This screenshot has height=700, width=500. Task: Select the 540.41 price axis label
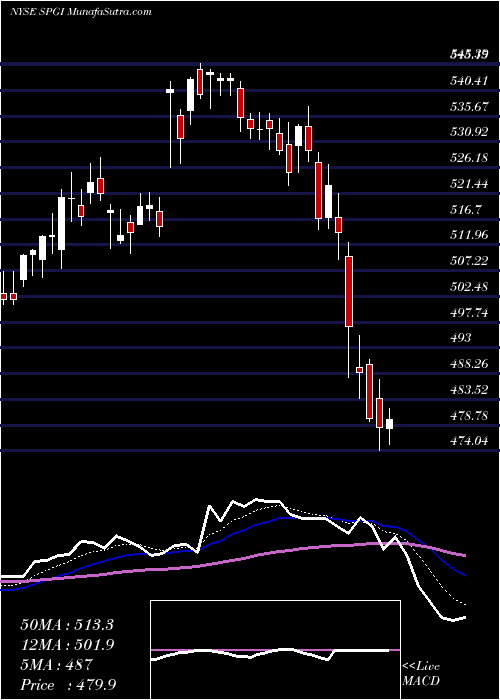pyautogui.click(x=468, y=81)
